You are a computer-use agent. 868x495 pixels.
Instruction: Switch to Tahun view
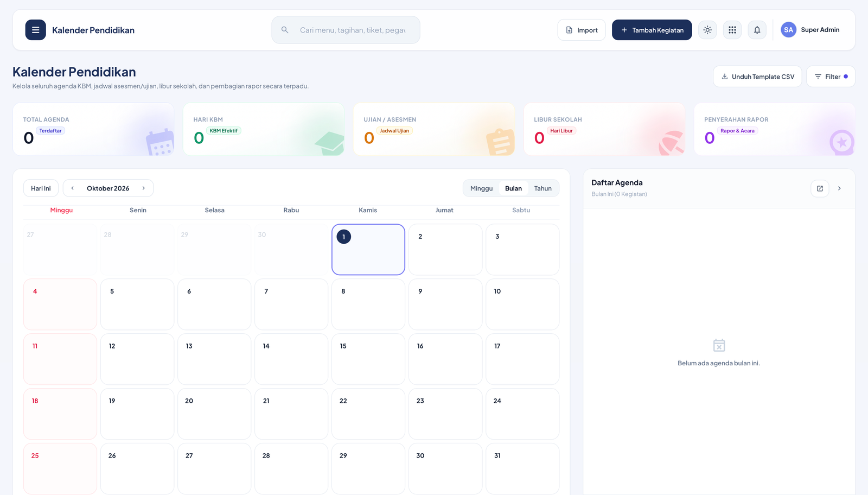542,188
